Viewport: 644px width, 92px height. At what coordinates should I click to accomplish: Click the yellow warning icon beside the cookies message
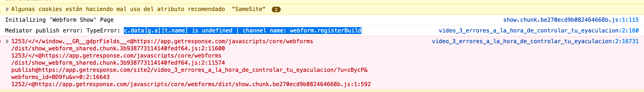point(1,10)
